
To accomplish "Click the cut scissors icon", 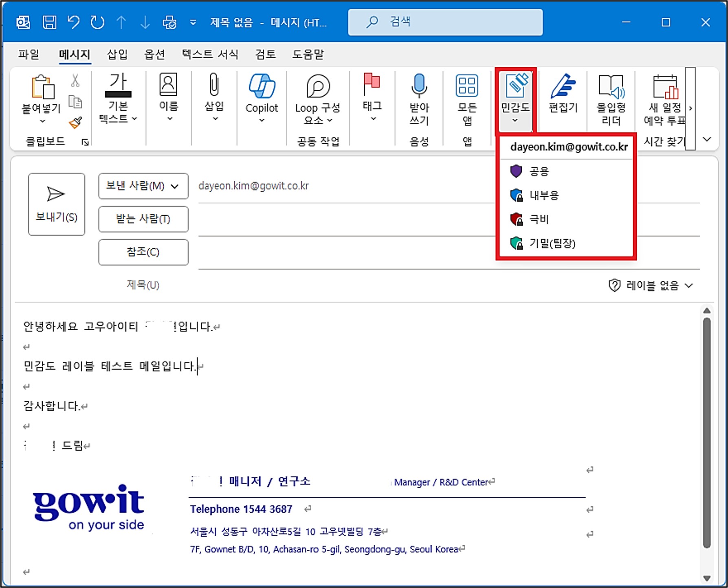I will click(x=75, y=81).
